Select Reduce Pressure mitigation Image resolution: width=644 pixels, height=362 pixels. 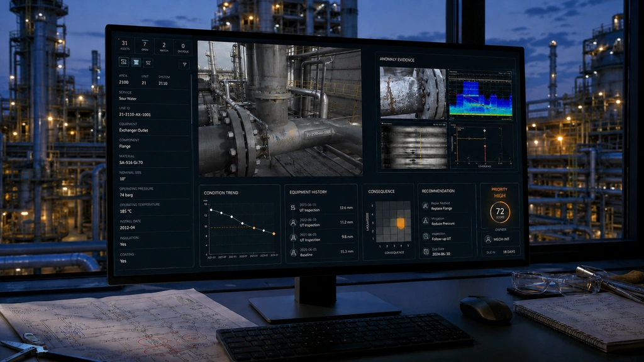(443, 224)
